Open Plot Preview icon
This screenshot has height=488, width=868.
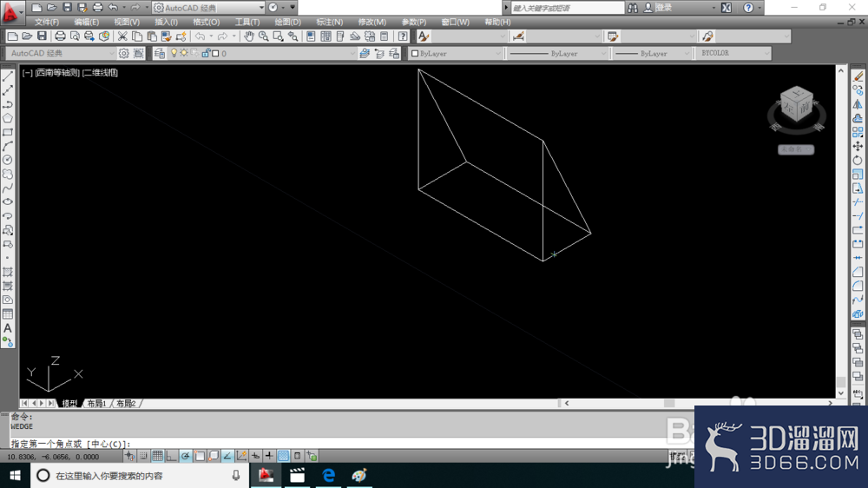pos(75,36)
